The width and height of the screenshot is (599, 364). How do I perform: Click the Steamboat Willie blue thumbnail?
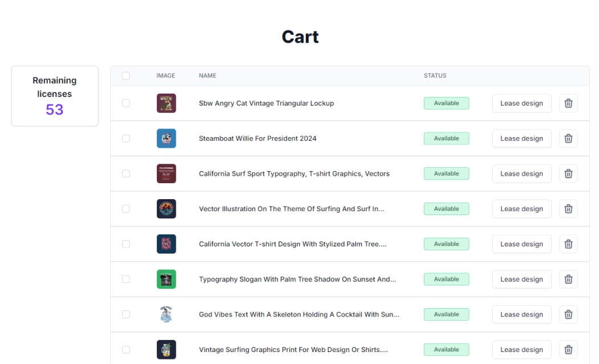coord(166,139)
